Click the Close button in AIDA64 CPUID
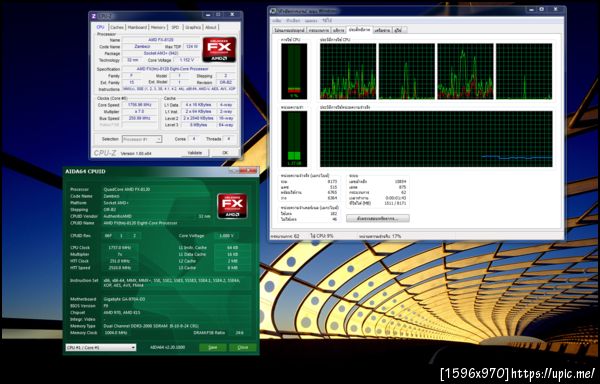 point(243,347)
